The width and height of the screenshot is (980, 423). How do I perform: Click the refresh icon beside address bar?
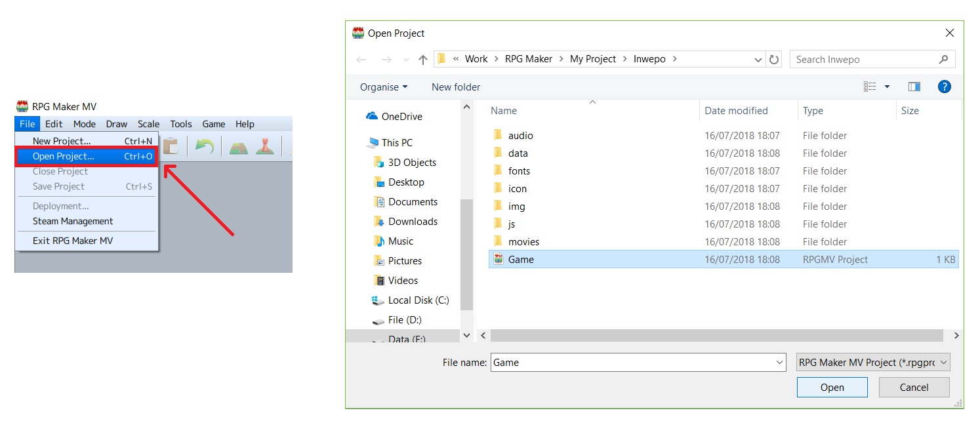(x=774, y=59)
